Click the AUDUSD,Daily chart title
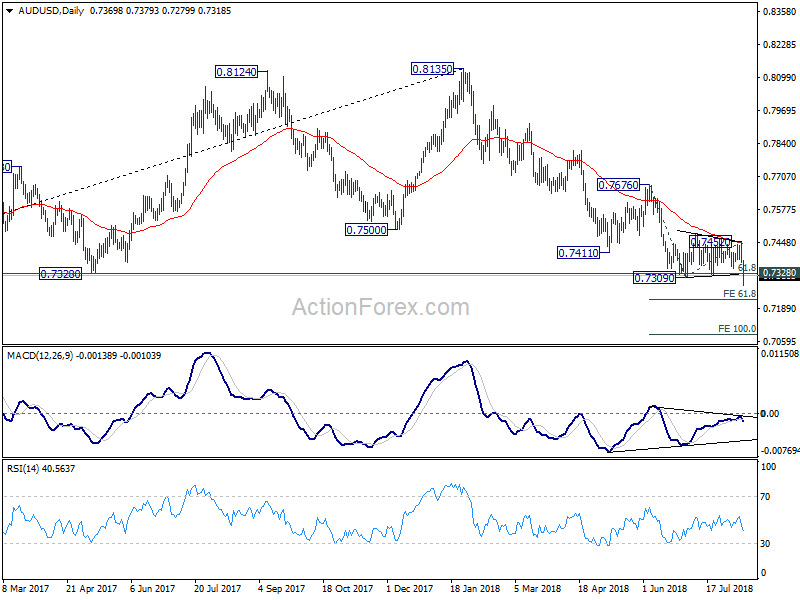The width and height of the screenshot is (800, 600). (51, 11)
